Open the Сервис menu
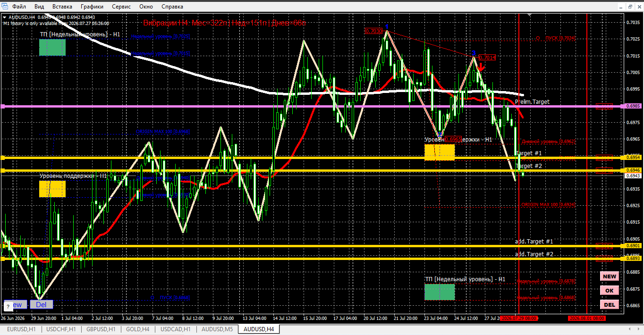644x335 pixels. [122, 7]
